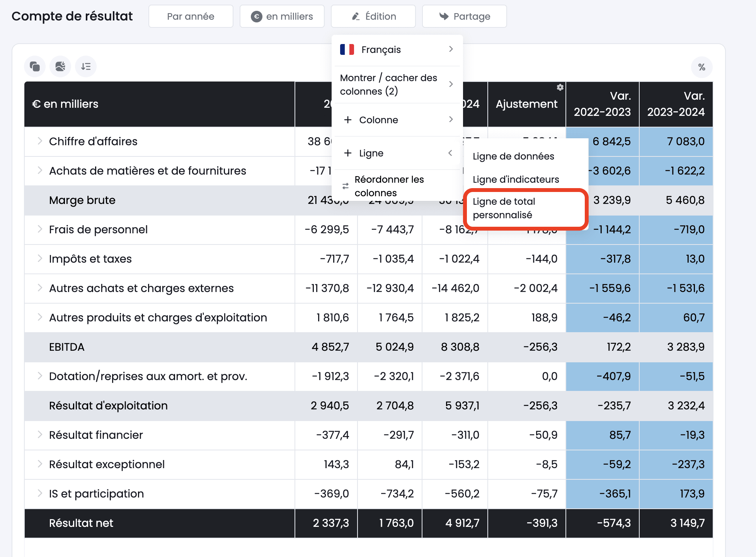Click the back chevron next to Ligne
The width and height of the screenshot is (756, 557).
point(450,153)
